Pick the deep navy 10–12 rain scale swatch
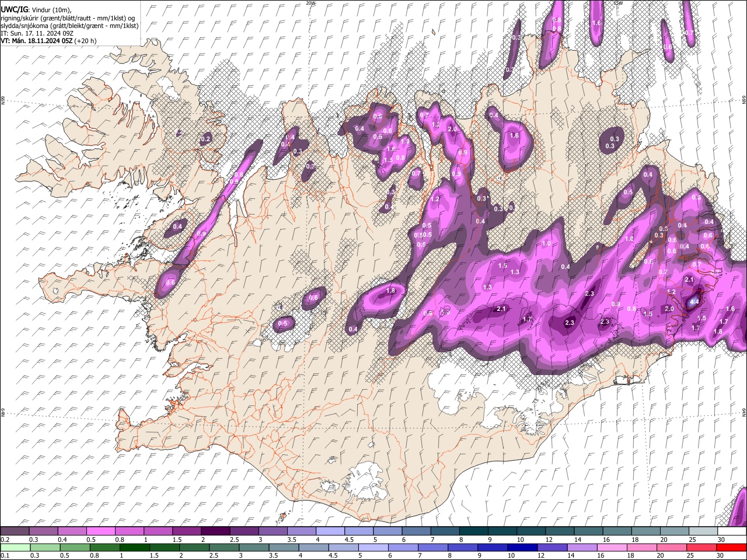The height and width of the screenshot is (560, 747). pyautogui.click(x=523, y=547)
